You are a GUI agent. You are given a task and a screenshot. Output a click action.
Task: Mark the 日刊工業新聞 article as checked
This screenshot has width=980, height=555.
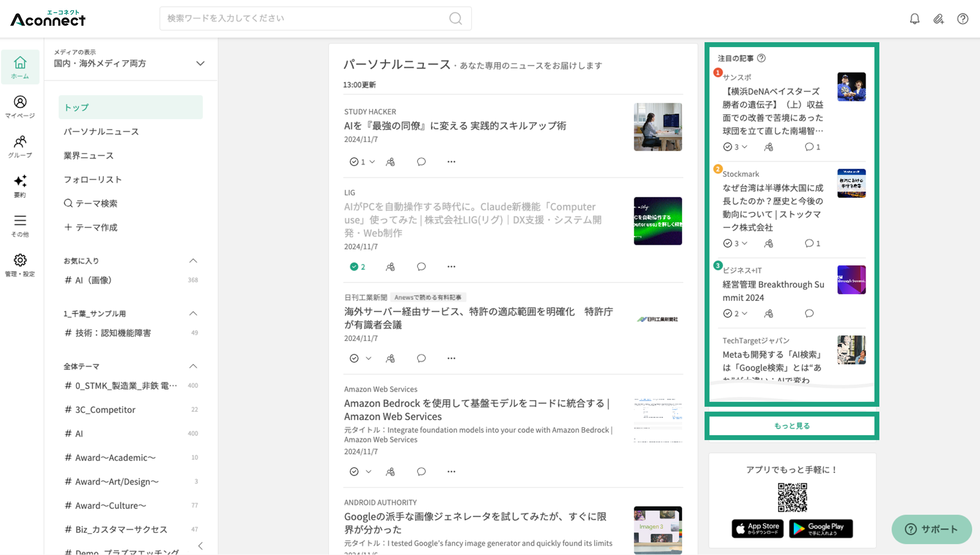coord(354,358)
